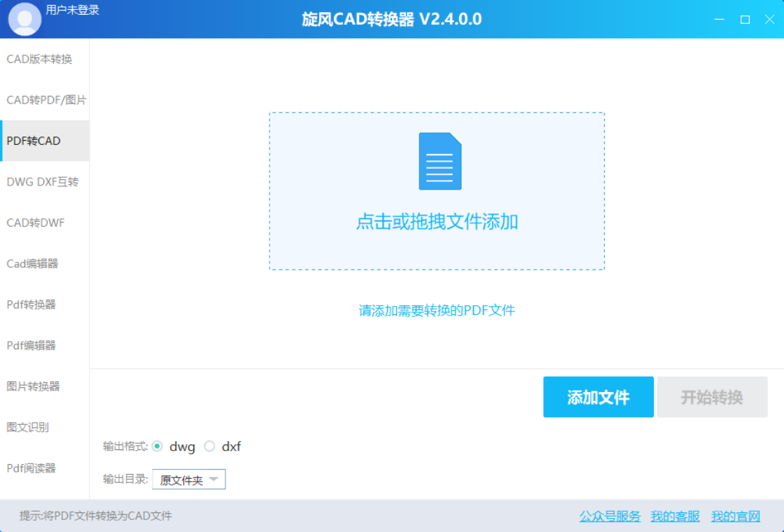The image size is (784, 532).
Task: Open the 图文识别 sidebar item
Action: 45,428
